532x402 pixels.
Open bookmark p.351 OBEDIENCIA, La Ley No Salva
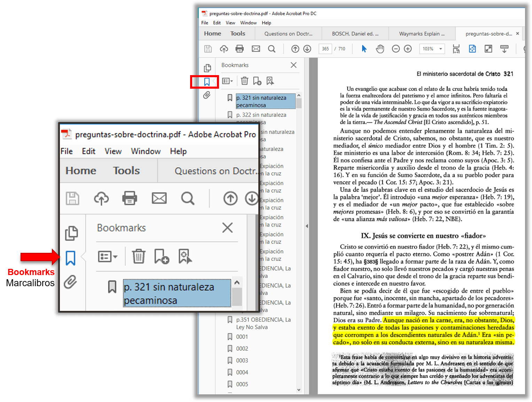tap(263, 323)
